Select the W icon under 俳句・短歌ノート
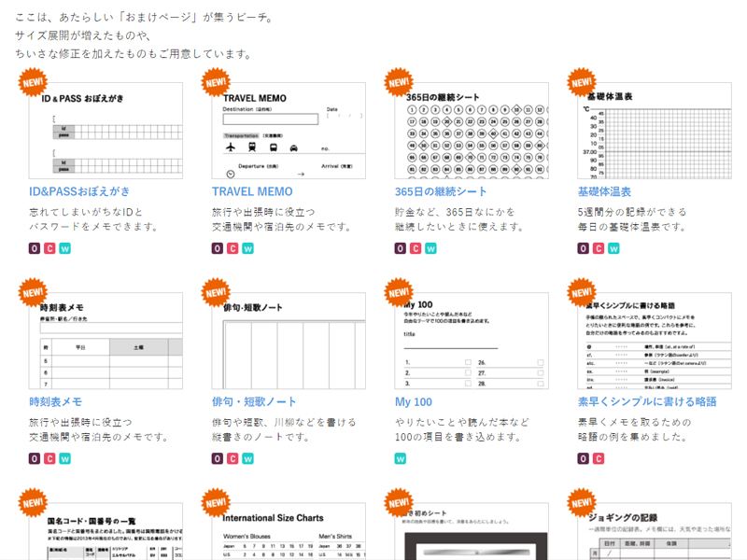This screenshot has height=560, width=747. tap(247, 458)
